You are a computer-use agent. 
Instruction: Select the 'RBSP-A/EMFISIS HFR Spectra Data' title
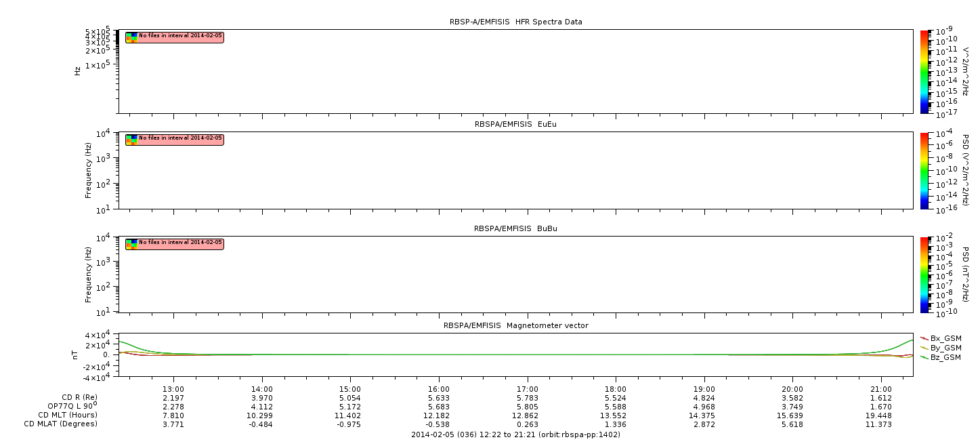coord(515,22)
